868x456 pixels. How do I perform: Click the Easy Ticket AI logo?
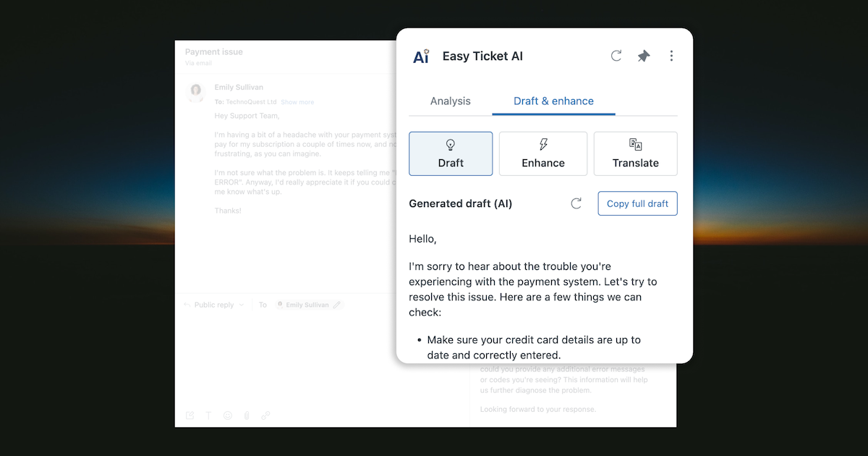pyautogui.click(x=421, y=56)
